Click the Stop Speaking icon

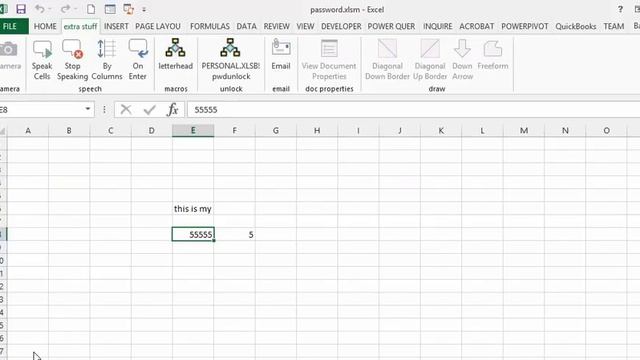(72, 60)
